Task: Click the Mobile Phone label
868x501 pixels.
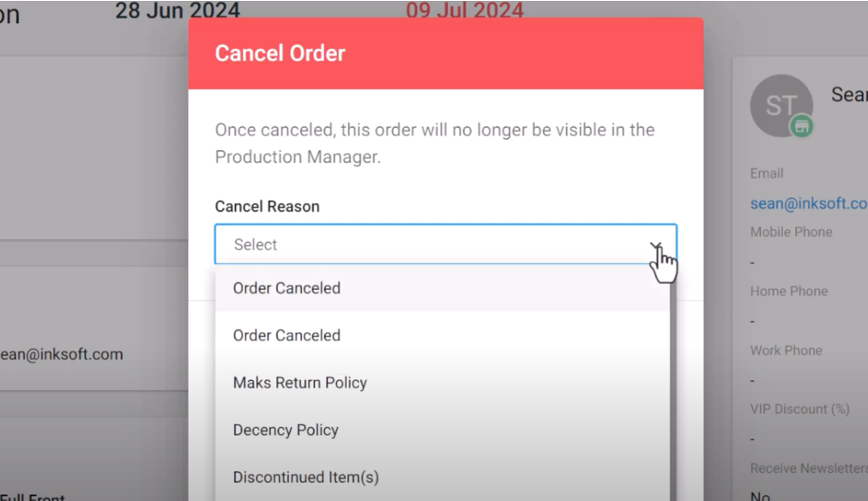Action: (791, 232)
